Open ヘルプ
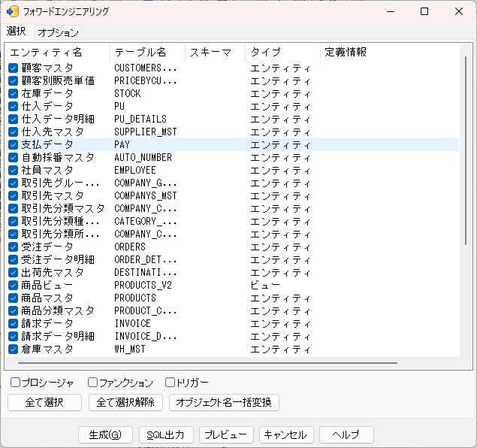Image resolution: width=477 pixels, height=448 pixels. click(346, 435)
